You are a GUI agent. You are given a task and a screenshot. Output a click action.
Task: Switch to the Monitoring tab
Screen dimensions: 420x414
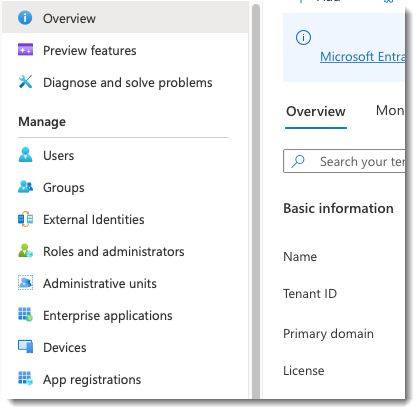390,111
